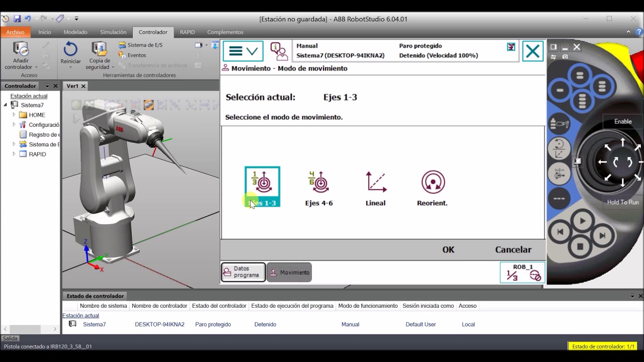Click the Hold To Run button

(x=623, y=202)
